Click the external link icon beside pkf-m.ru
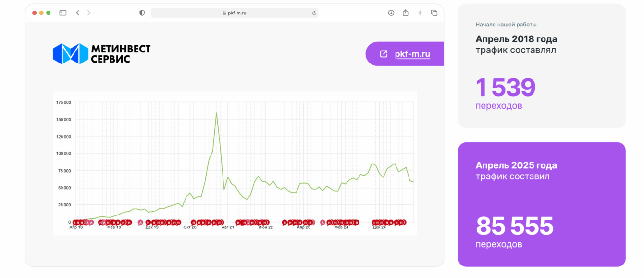Screen dimensions: 644x278 point(384,54)
